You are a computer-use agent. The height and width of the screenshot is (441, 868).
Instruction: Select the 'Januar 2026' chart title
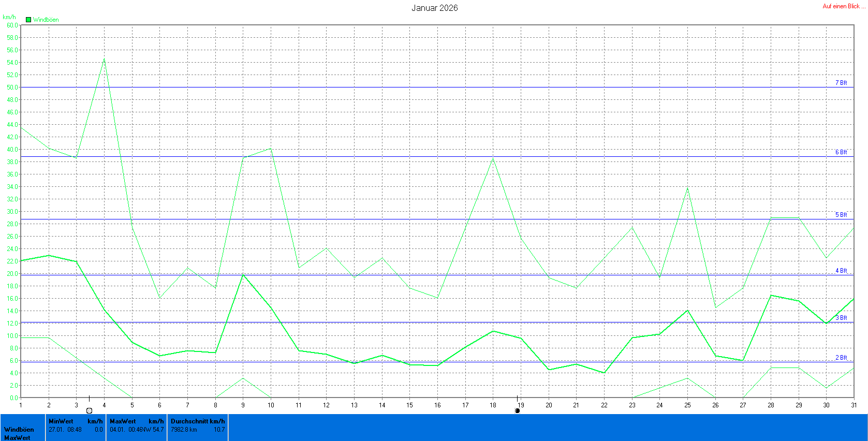[434, 8]
